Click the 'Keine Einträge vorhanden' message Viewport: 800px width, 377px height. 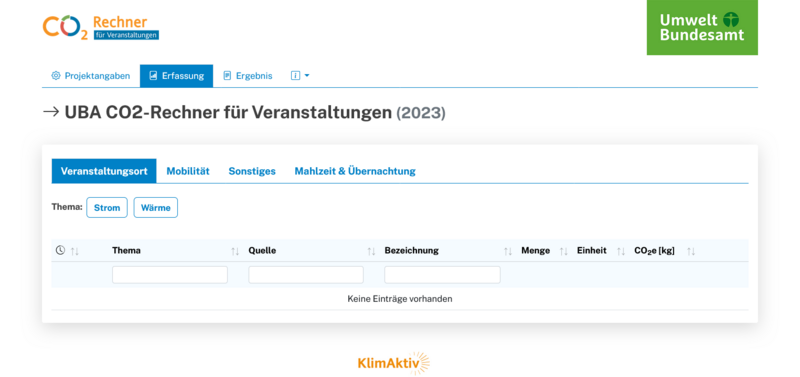pos(400,299)
